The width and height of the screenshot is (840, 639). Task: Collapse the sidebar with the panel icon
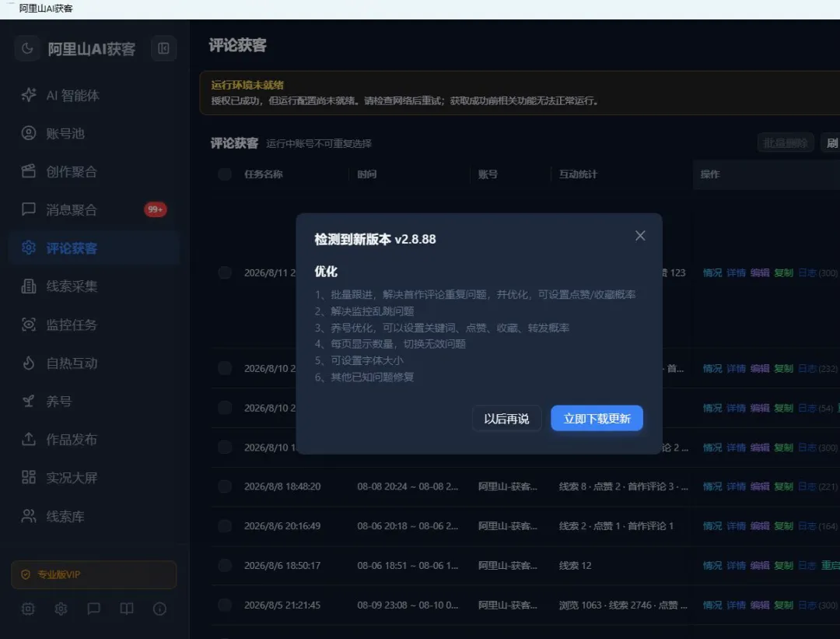163,49
